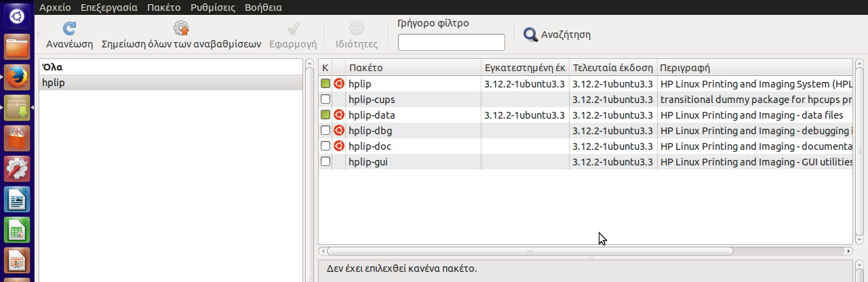Image resolution: width=868 pixels, height=282 pixels.
Task: Sort by the Περιγραφή column header
Action: 755,68
